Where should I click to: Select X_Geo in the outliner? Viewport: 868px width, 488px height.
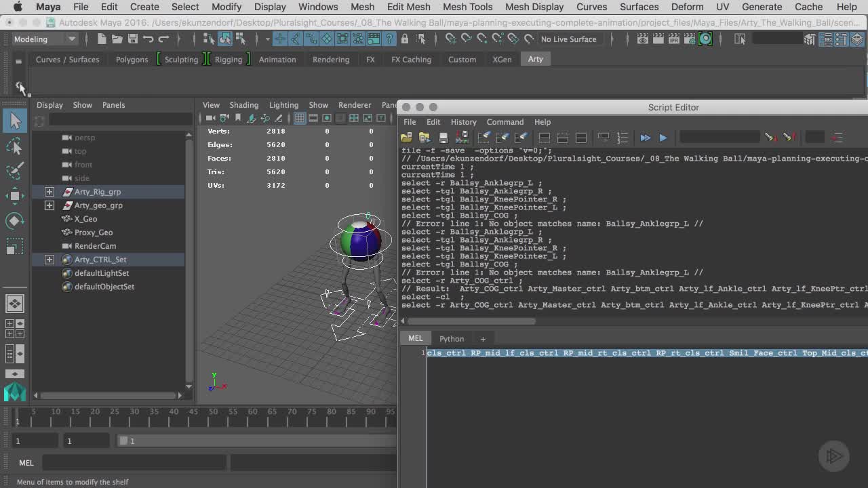(85, 219)
